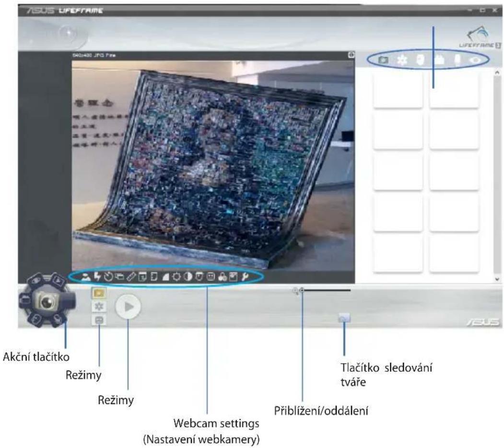504x448 pixels.
Task: Select the play-screen icon on the action wheel
Action: [x=59, y=280]
